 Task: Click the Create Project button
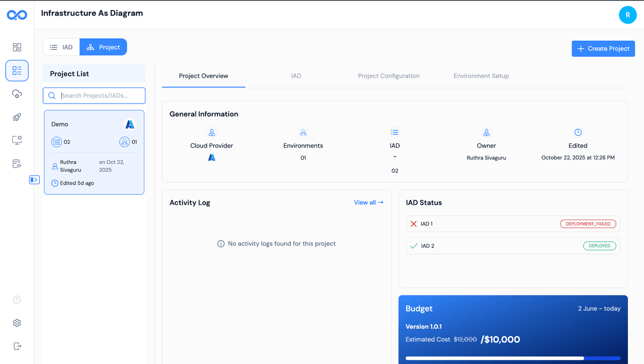coord(603,48)
